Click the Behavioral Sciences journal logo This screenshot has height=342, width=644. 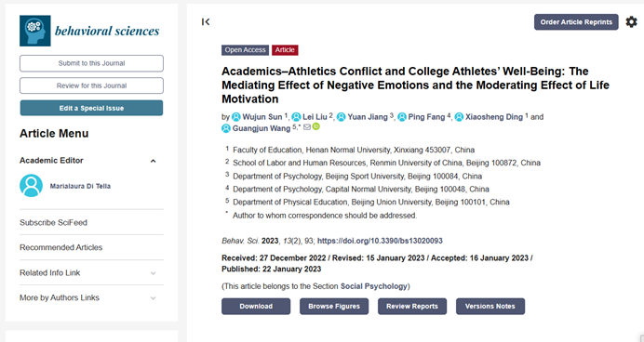click(89, 31)
